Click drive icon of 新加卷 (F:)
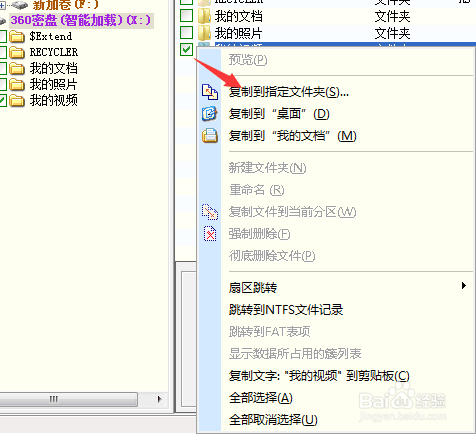The height and width of the screenshot is (434, 476). pos(19,5)
